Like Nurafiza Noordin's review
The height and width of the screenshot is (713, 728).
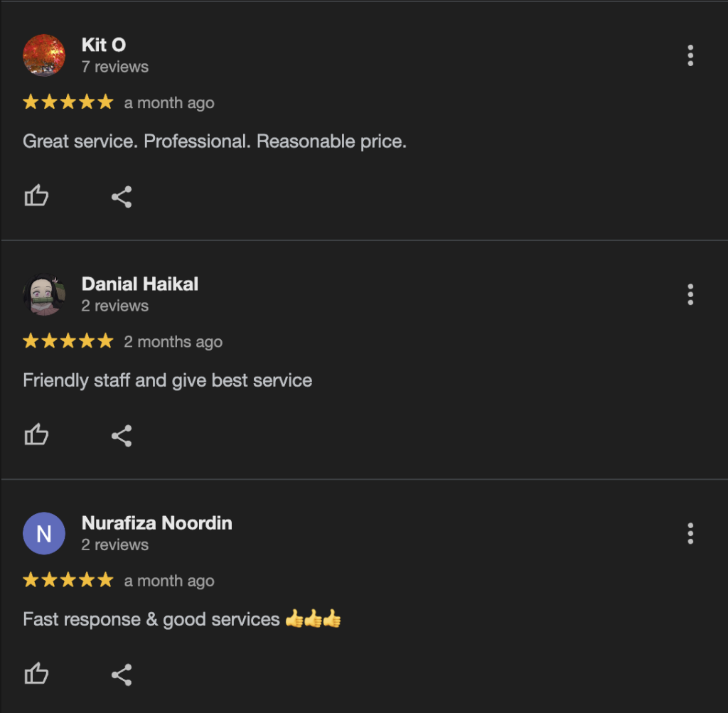pyautogui.click(x=36, y=673)
